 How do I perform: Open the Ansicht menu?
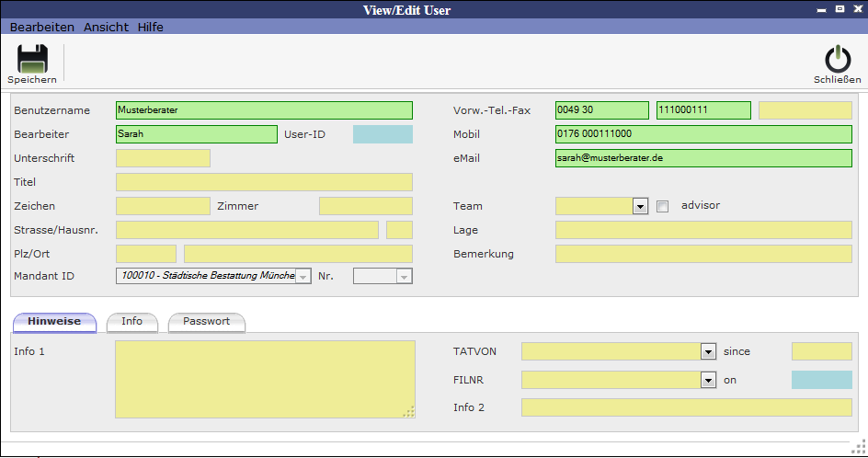[x=106, y=28]
